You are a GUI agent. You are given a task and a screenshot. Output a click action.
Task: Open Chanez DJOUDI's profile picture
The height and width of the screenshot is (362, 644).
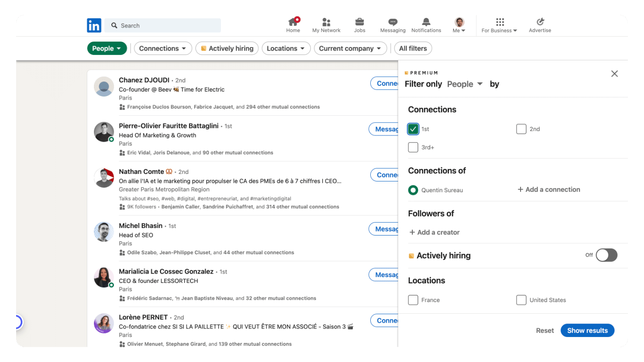104,86
